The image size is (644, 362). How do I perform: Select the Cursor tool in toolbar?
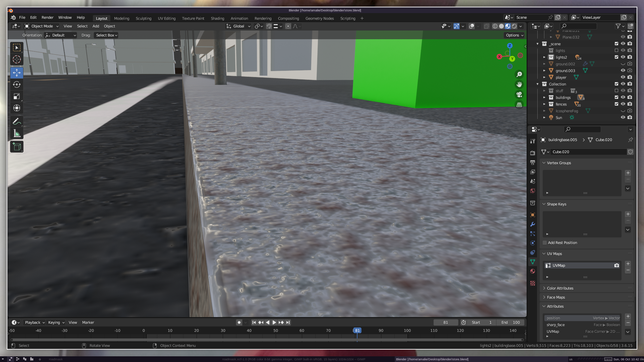point(17,60)
